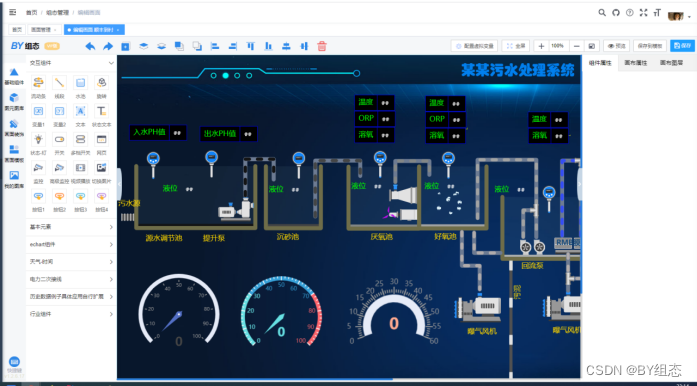Expand the echart组件 section
The image size is (697, 386).
pyautogui.click(x=71, y=244)
